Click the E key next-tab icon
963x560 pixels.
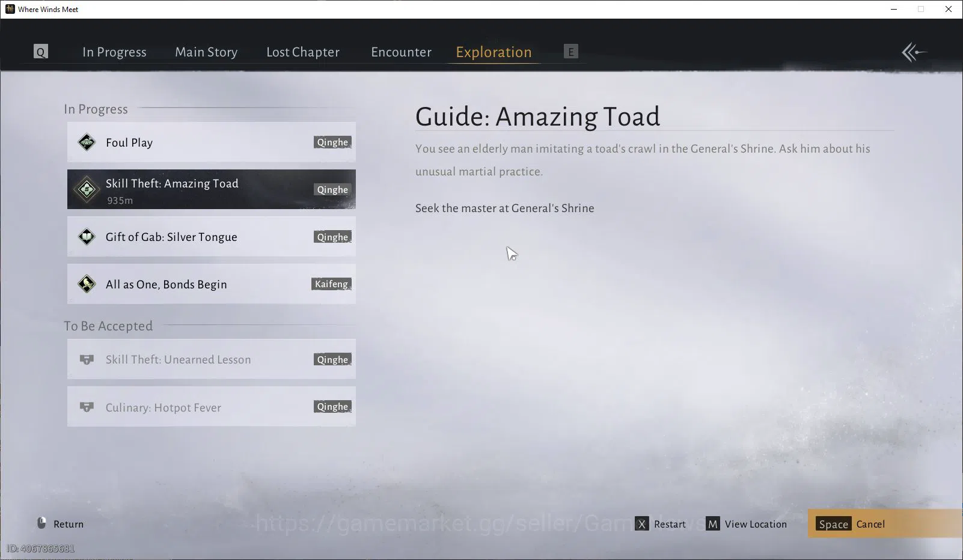tap(570, 52)
